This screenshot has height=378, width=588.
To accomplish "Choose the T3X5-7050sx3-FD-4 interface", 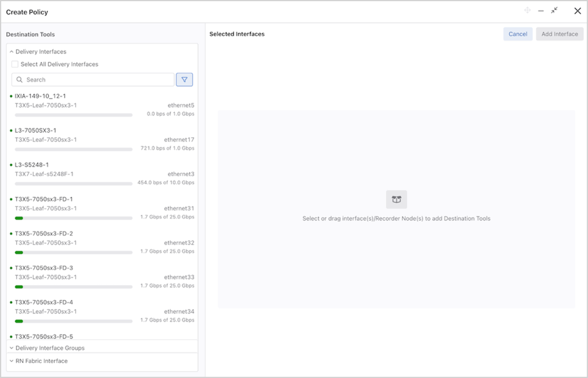I will pos(43,302).
